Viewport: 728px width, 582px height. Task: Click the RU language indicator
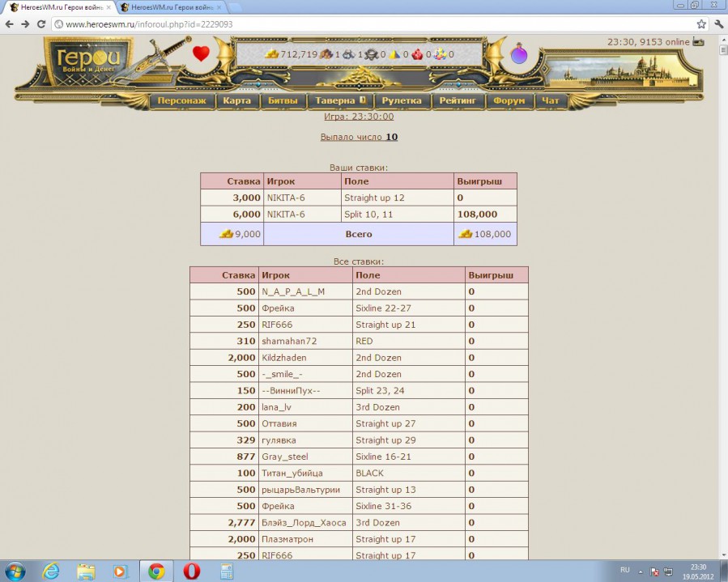point(625,570)
